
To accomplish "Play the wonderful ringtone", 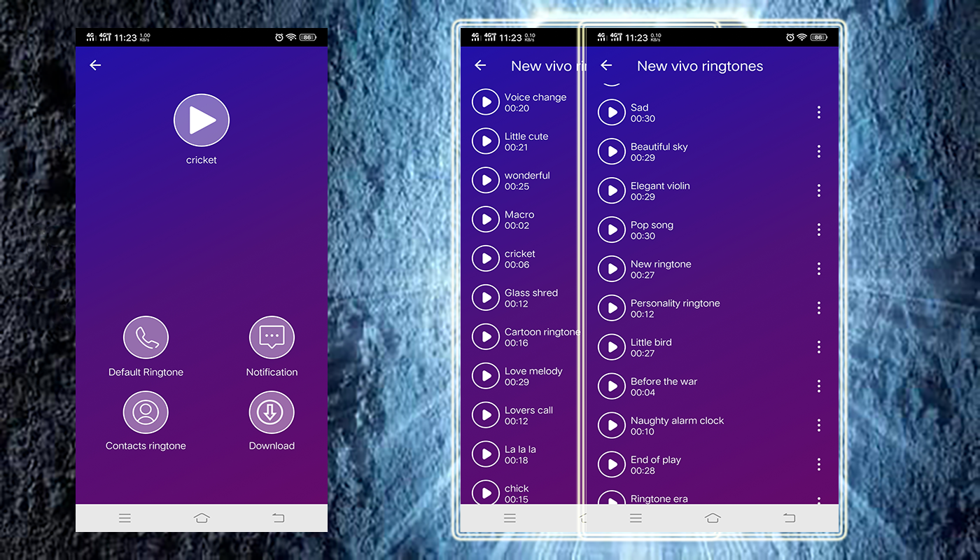I will click(x=486, y=180).
